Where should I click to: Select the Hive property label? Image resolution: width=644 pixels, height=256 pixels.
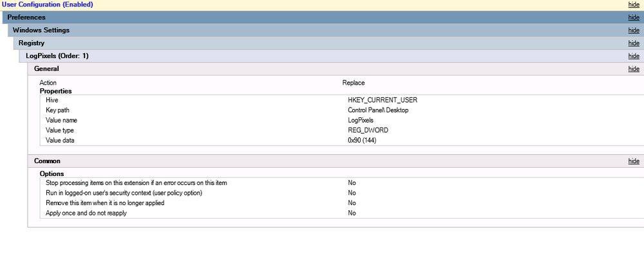52,100
